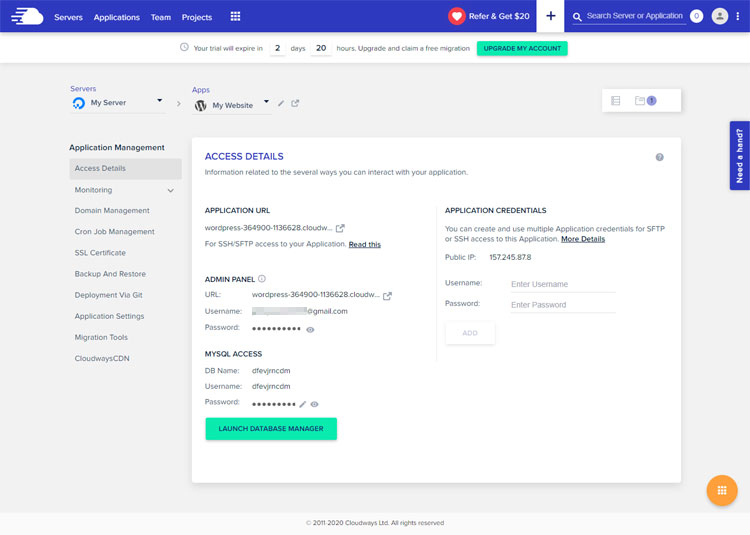Click the help question mark in Access Details
Viewport: 750px width, 535px height.
[x=660, y=157]
